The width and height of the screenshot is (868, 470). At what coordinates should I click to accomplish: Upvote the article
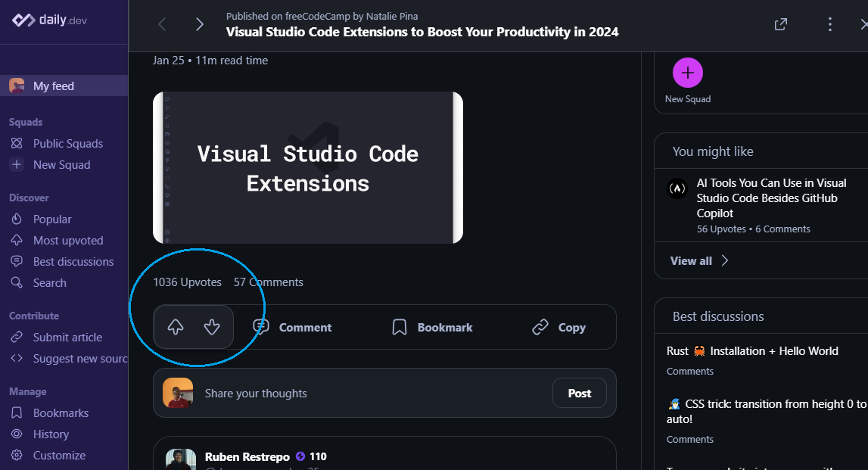(x=176, y=327)
